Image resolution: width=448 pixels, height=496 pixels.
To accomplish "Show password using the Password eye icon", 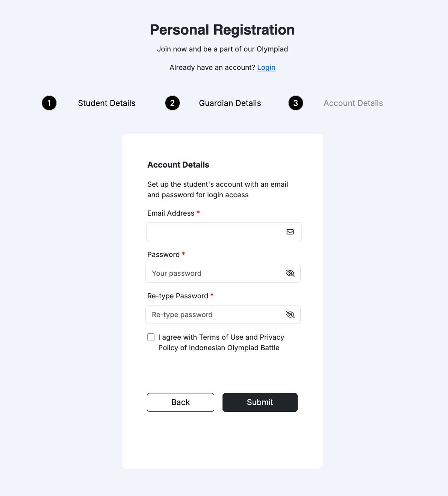I will [x=290, y=273].
